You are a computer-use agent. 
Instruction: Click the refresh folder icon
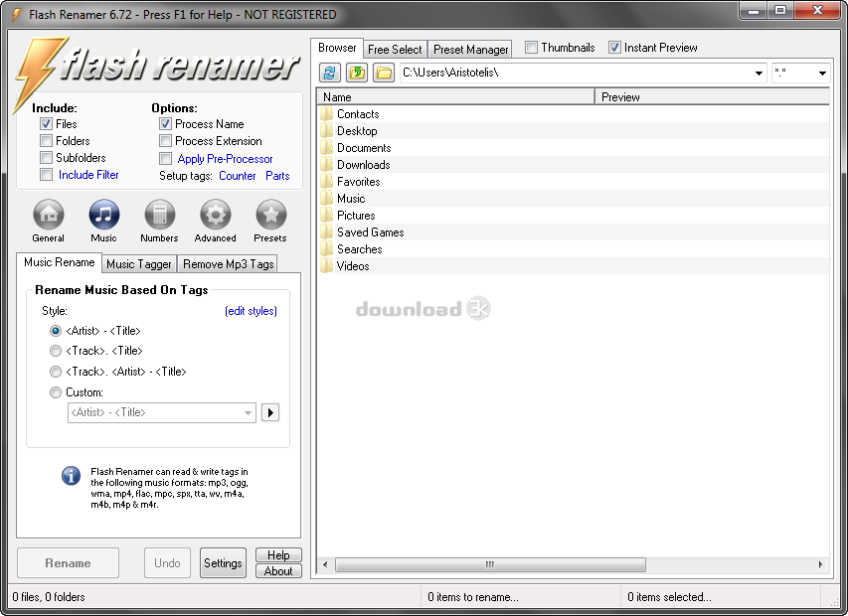[x=330, y=73]
